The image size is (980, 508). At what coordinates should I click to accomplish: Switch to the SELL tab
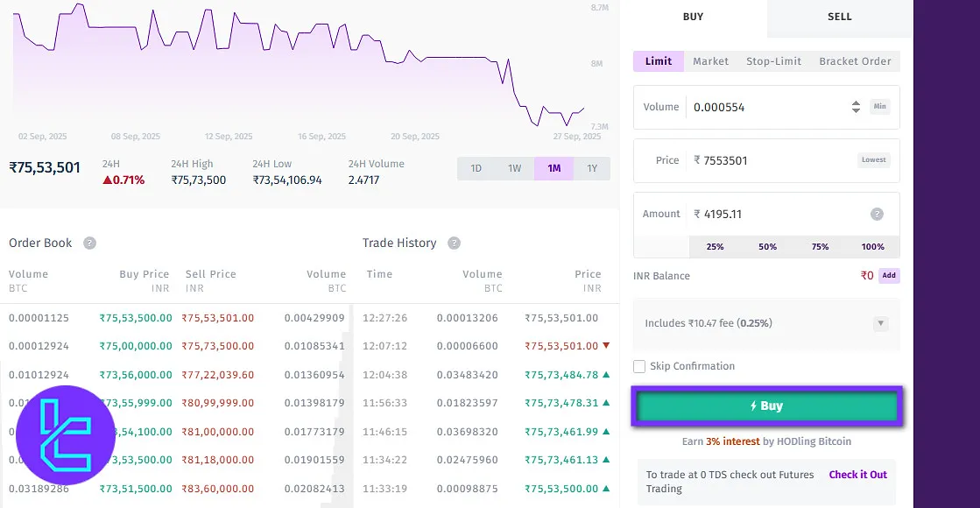[x=839, y=17]
